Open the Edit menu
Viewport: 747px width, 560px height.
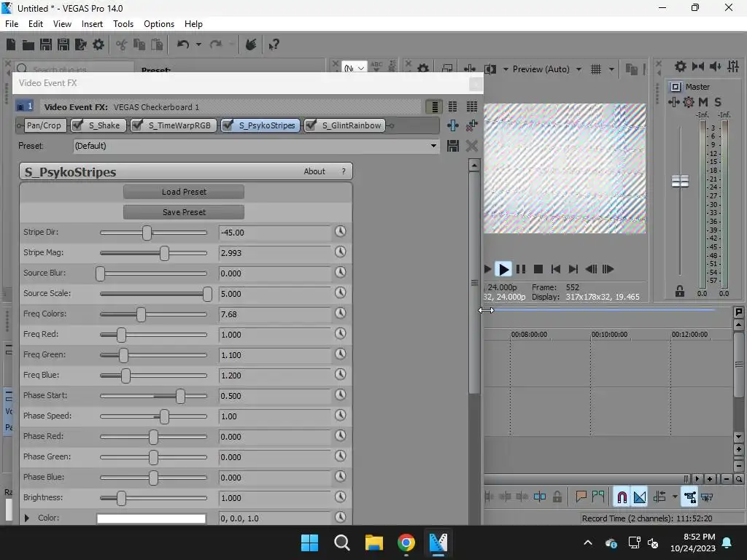(36, 24)
